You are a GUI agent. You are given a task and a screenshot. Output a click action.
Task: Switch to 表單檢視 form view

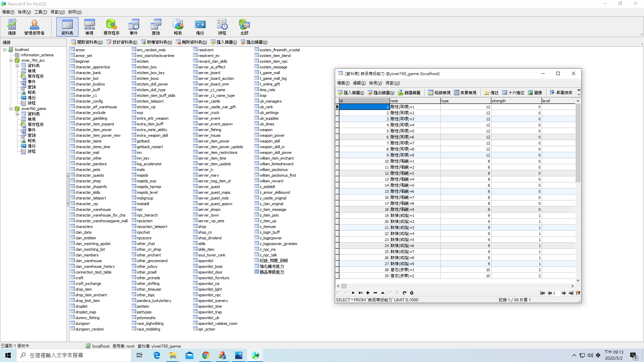465,93
